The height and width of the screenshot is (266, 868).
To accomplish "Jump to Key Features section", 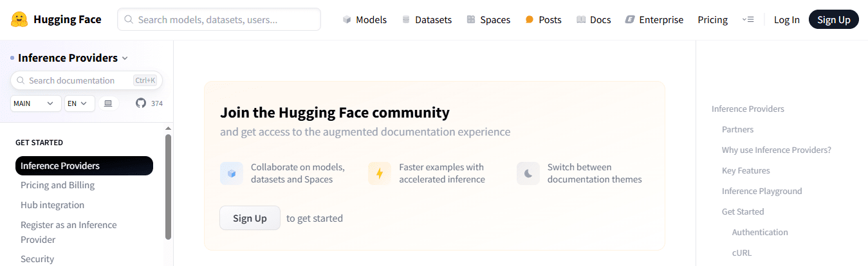I will (x=746, y=170).
